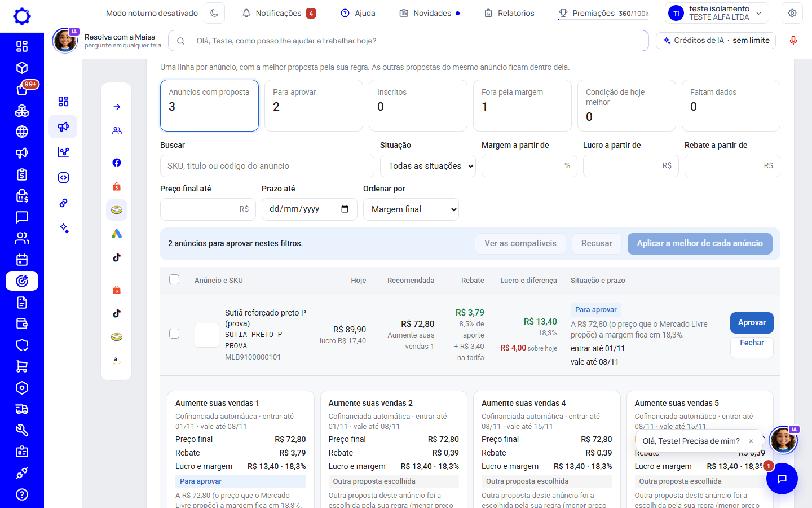Select the Inscritos card
This screenshot has width=812, height=508.
[x=418, y=106]
